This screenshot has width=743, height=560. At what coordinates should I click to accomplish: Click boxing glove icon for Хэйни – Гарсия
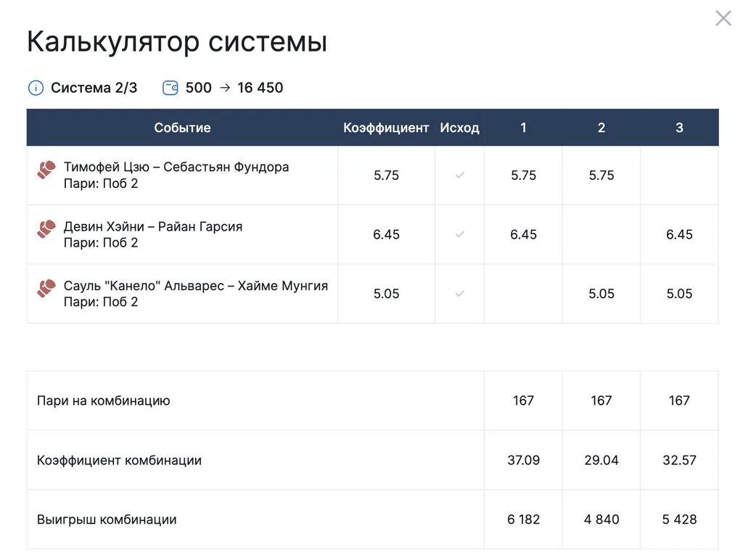46,230
